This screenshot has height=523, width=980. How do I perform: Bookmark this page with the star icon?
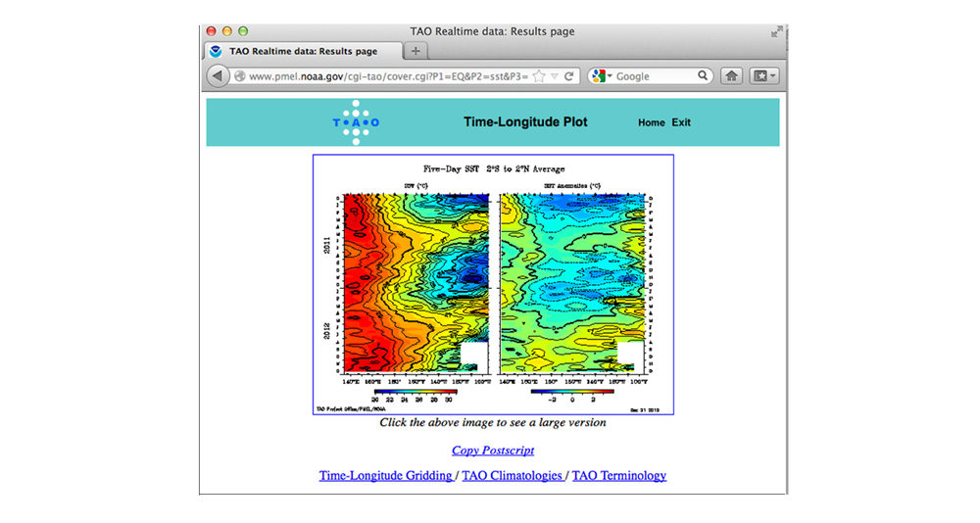click(x=538, y=76)
